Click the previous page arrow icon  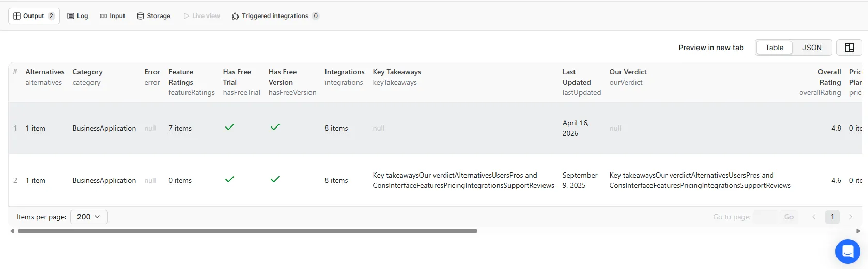pyautogui.click(x=814, y=217)
